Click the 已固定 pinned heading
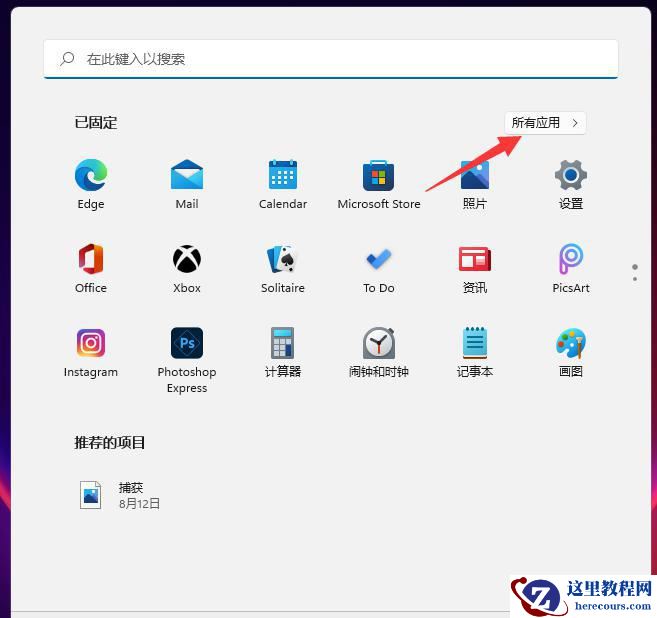 tap(96, 123)
